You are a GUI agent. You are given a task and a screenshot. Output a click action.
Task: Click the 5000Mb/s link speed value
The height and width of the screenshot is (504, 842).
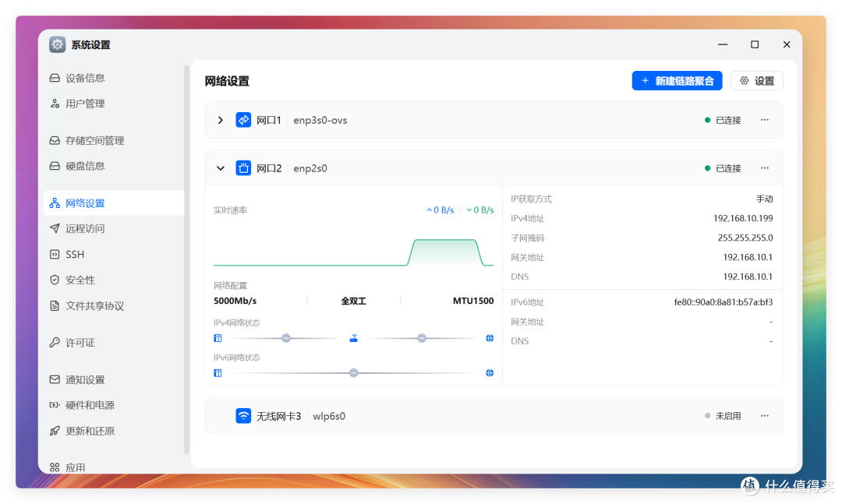pyautogui.click(x=235, y=301)
